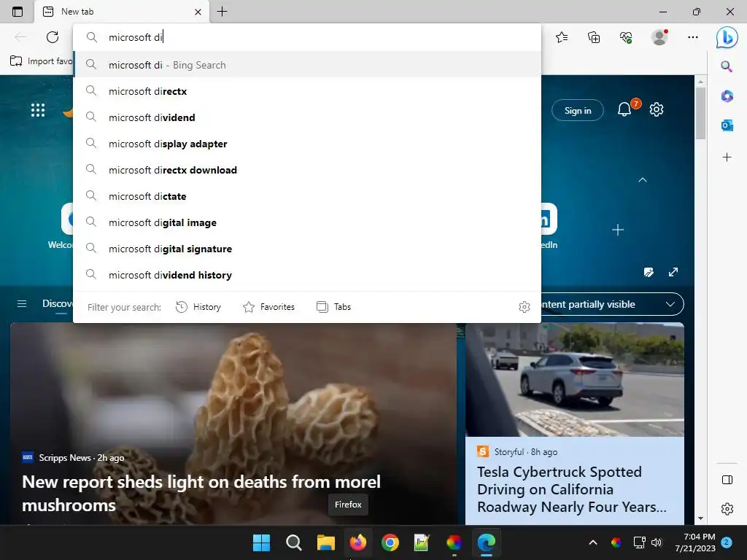Choose microsoft dividend history suggestion
Screen dimensions: 747x560
pos(307,275)
